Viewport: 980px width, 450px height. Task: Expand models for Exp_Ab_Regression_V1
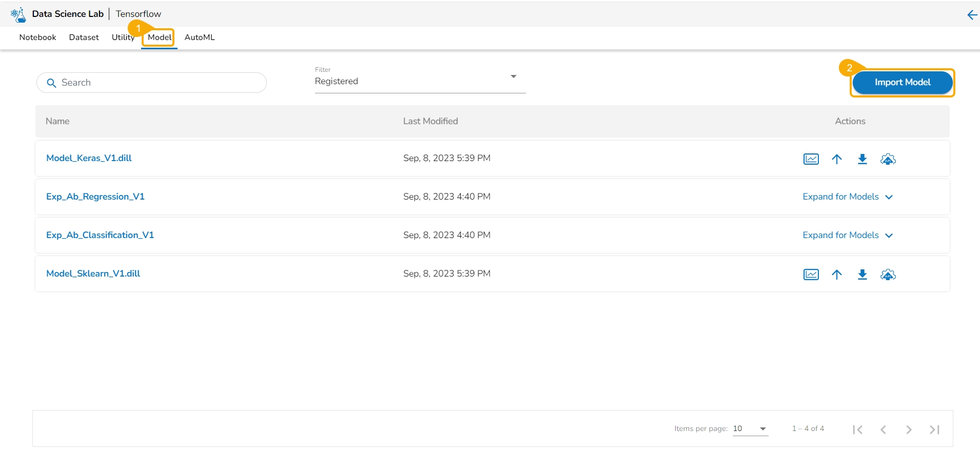point(848,197)
